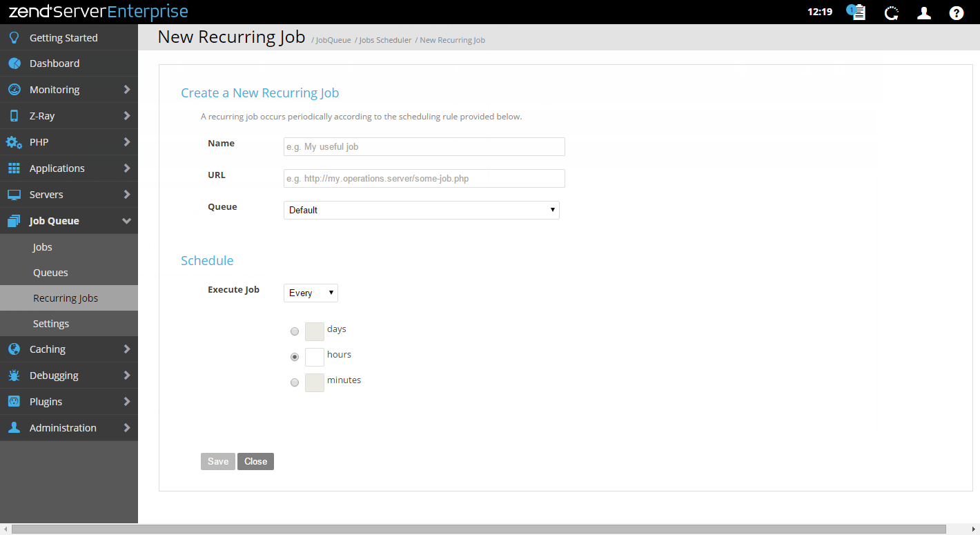The height and width of the screenshot is (535, 980).
Task: Click the Close button
Action: point(255,461)
